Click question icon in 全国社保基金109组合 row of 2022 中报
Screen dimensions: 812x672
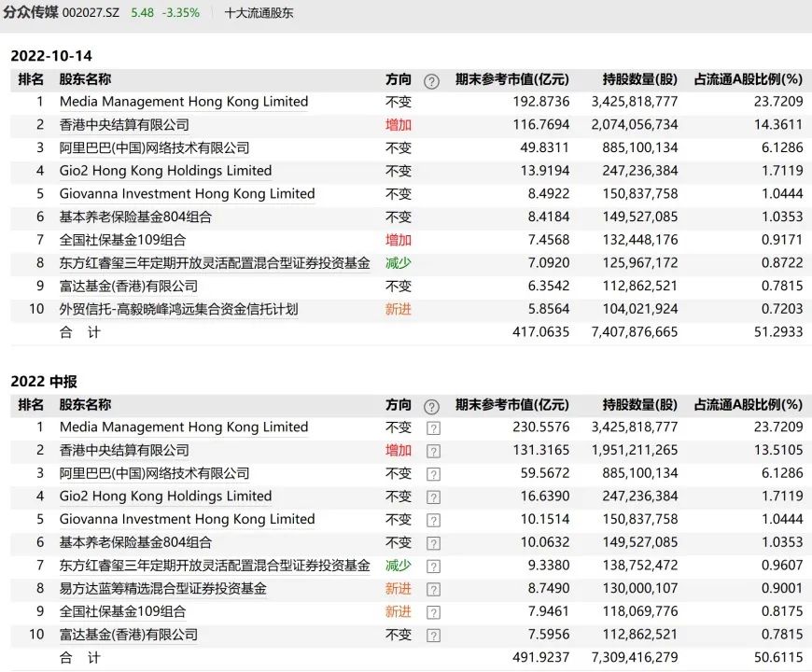[433, 612]
